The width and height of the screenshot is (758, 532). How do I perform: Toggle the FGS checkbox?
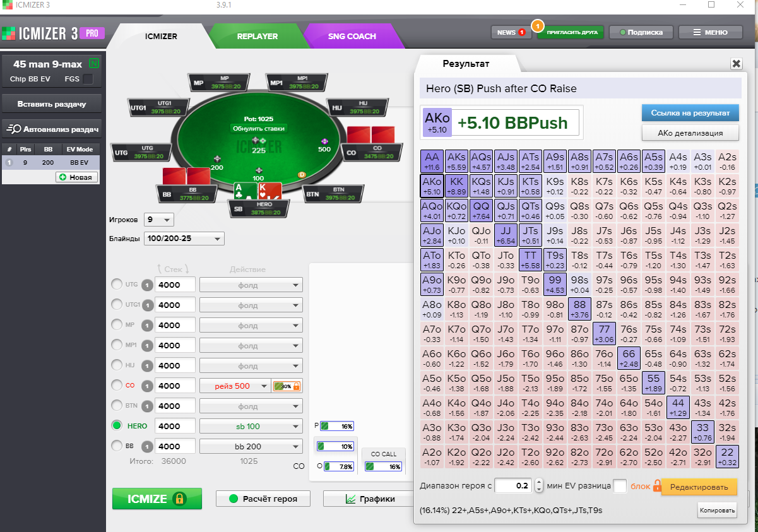click(88, 80)
